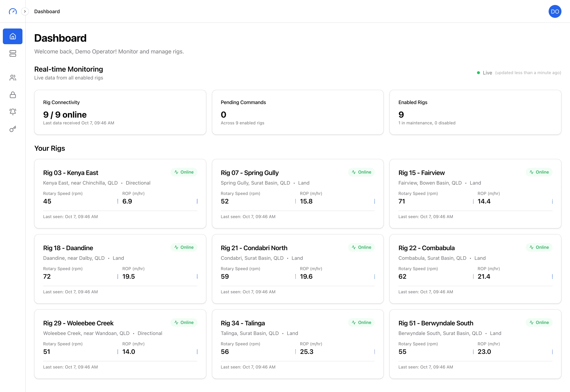This screenshot has width=570, height=392.
Task: Click '1 in maintenance, 0 disabled' text
Action: click(427, 123)
